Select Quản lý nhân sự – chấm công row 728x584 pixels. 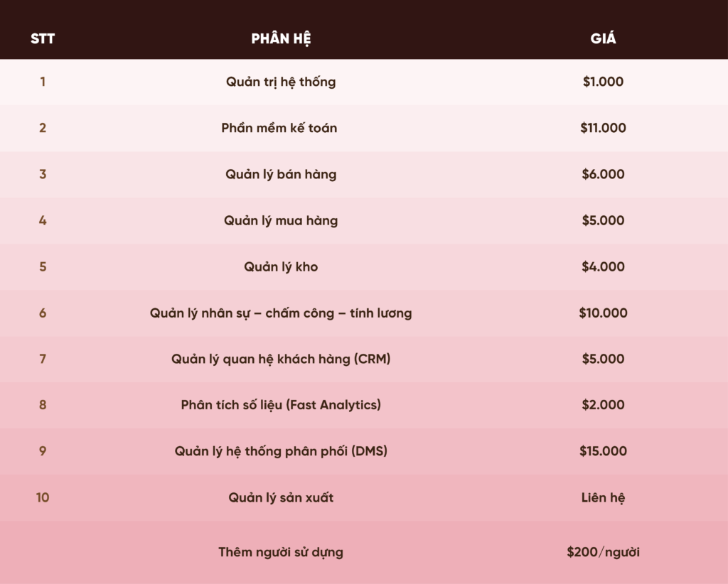coord(364,313)
